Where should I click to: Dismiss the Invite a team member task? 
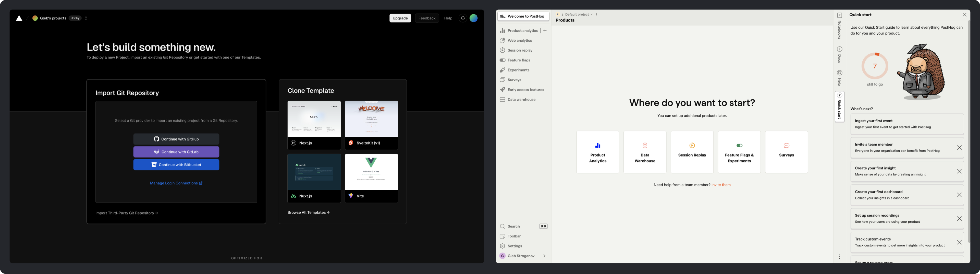pos(960,148)
